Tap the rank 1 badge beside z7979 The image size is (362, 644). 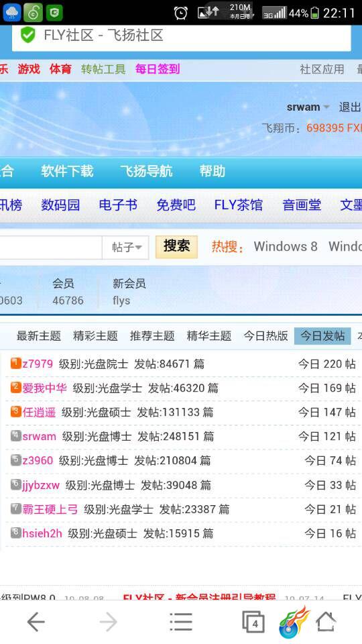[x=15, y=364]
